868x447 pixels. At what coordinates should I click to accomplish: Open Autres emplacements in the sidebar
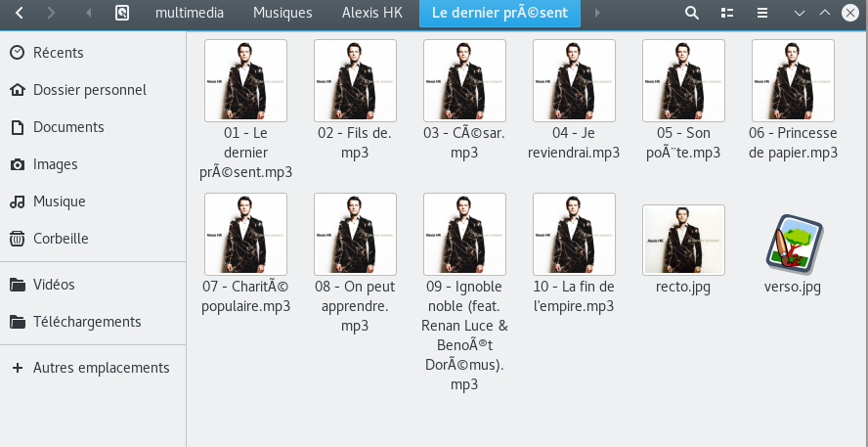tap(93, 367)
